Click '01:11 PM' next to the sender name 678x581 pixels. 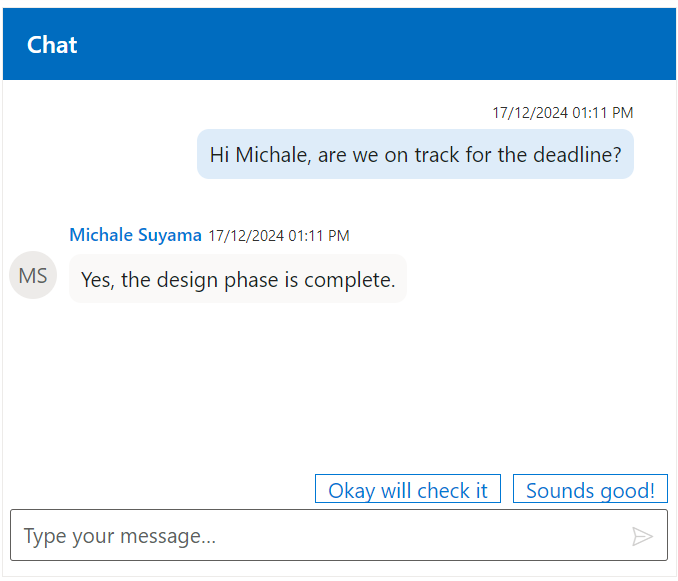[318, 236]
